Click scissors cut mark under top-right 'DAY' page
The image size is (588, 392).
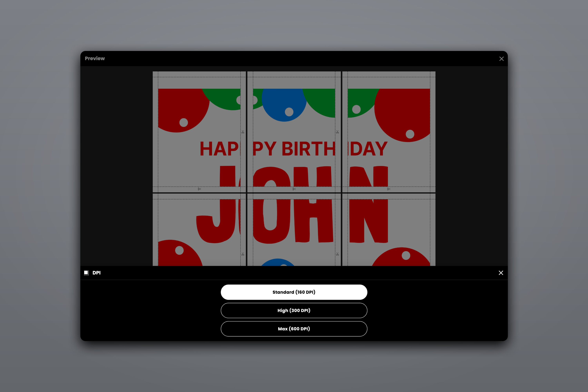coord(389,189)
